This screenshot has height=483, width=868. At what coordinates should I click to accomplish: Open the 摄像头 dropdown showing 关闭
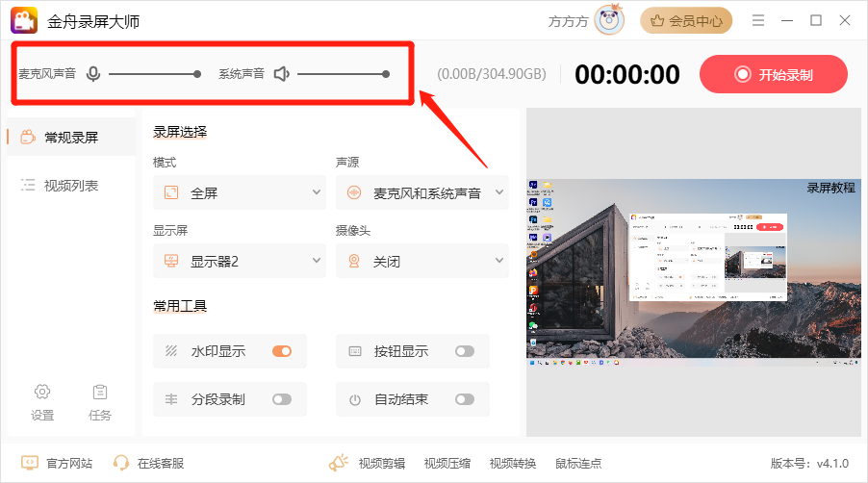(x=421, y=261)
